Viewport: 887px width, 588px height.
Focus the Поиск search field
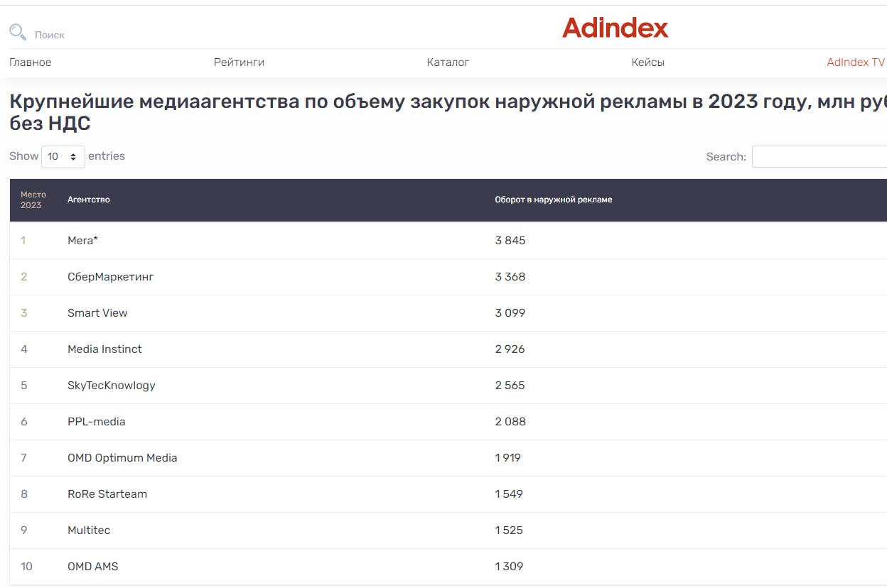point(50,35)
